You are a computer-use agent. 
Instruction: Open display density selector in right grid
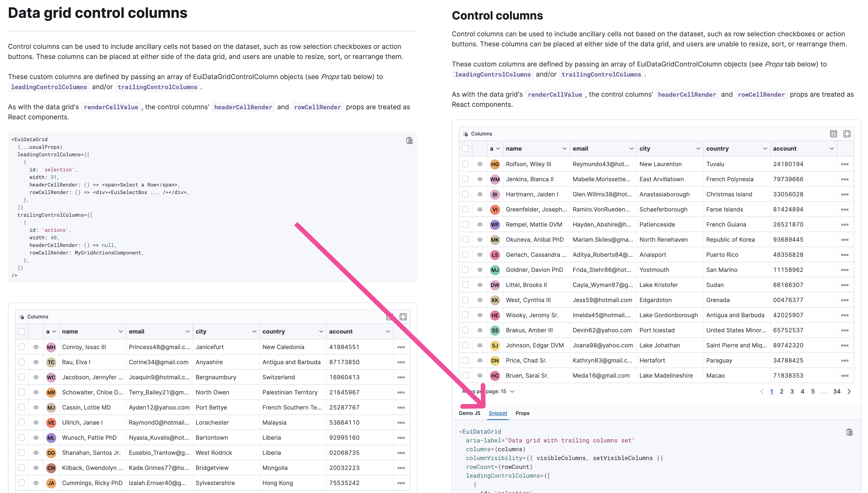point(833,134)
